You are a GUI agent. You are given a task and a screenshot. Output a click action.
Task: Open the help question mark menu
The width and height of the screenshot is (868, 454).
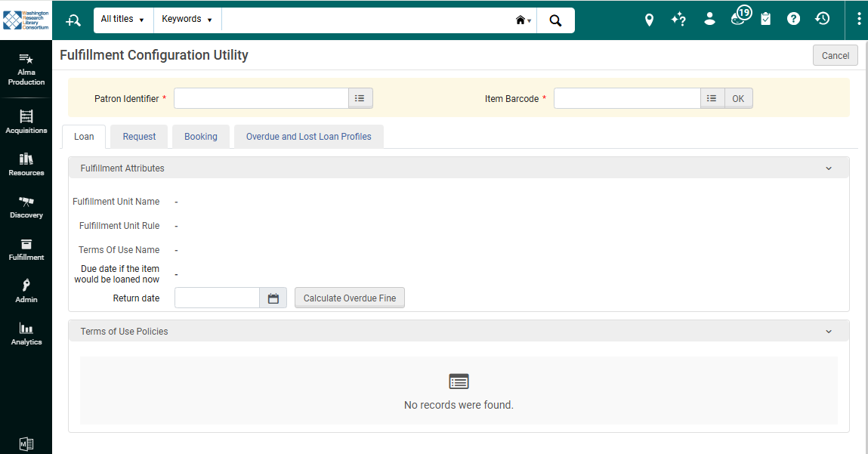(x=793, y=19)
